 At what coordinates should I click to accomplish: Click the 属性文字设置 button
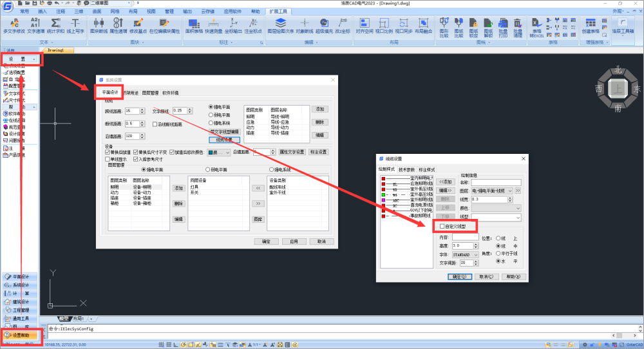point(292,152)
